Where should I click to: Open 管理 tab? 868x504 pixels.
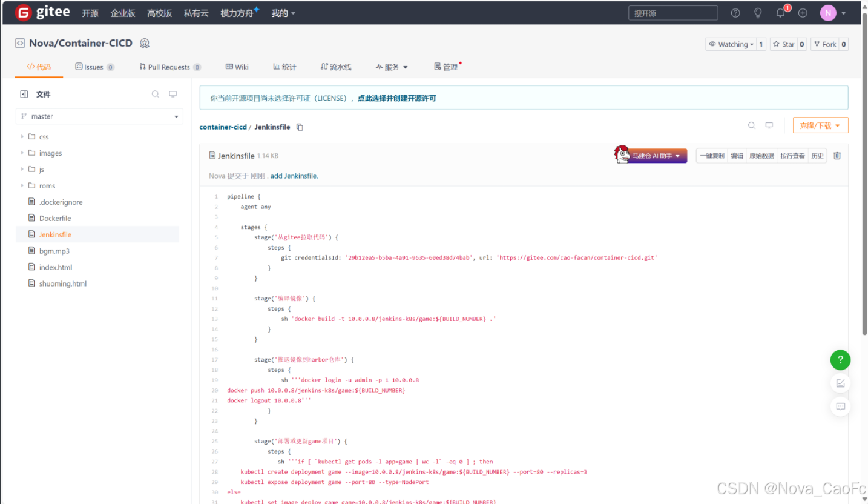(447, 67)
